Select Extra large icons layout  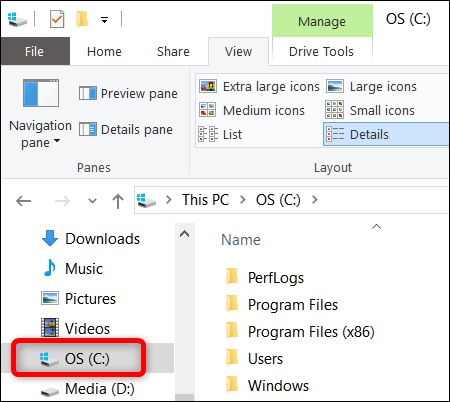pos(259,86)
